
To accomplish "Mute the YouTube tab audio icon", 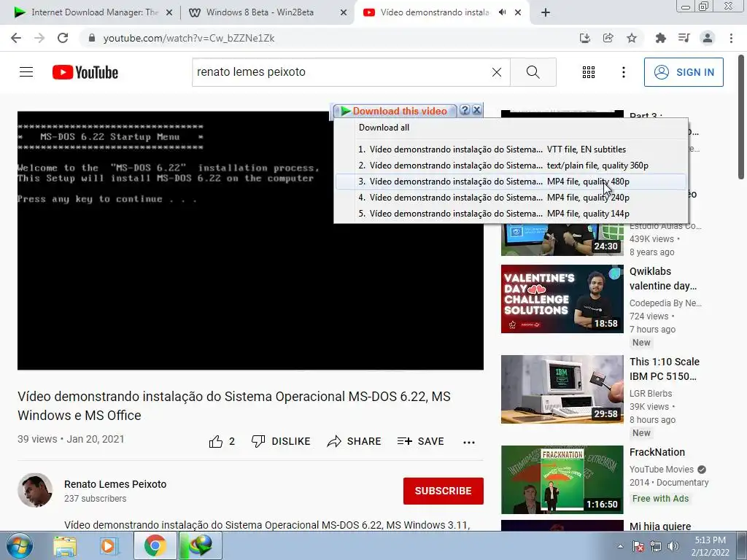I will tap(502, 12).
